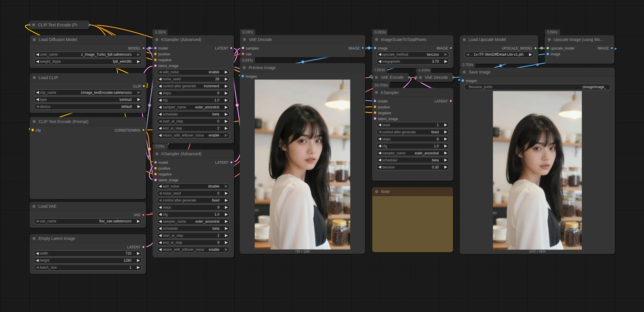Collapse the Save Image node via title dot
The height and width of the screenshot is (312, 644).
click(x=464, y=72)
